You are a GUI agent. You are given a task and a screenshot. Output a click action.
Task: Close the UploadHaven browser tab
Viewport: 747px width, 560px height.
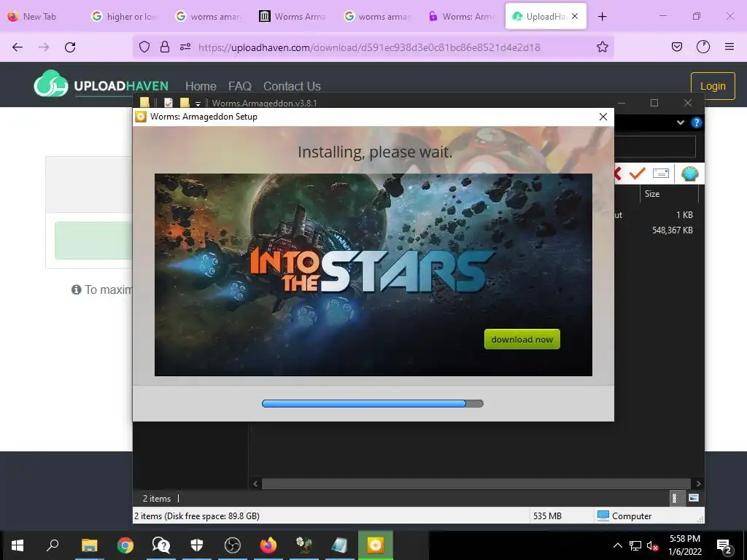(x=575, y=16)
